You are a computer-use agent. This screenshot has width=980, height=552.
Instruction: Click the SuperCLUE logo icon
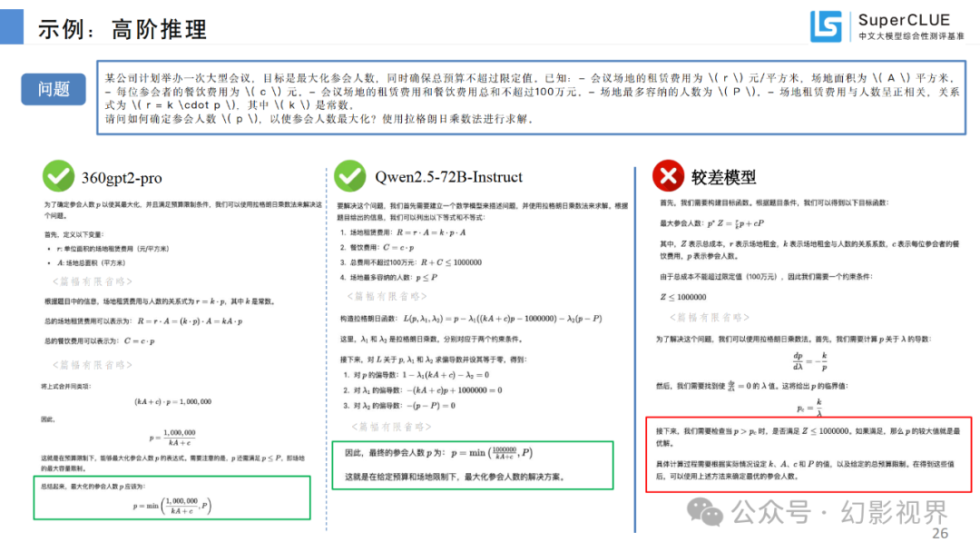[x=826, y=26]
